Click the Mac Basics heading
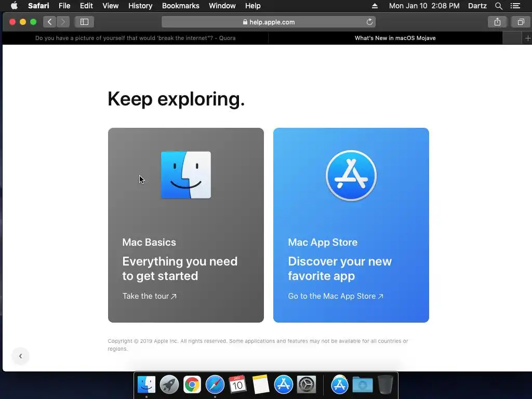The image size is (532, 399). click(149, 242)
